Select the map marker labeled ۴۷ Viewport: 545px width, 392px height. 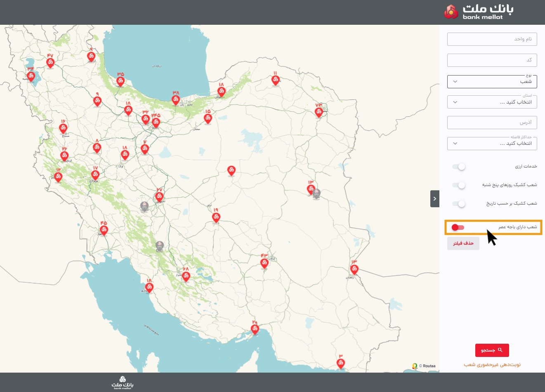point(50,63)
